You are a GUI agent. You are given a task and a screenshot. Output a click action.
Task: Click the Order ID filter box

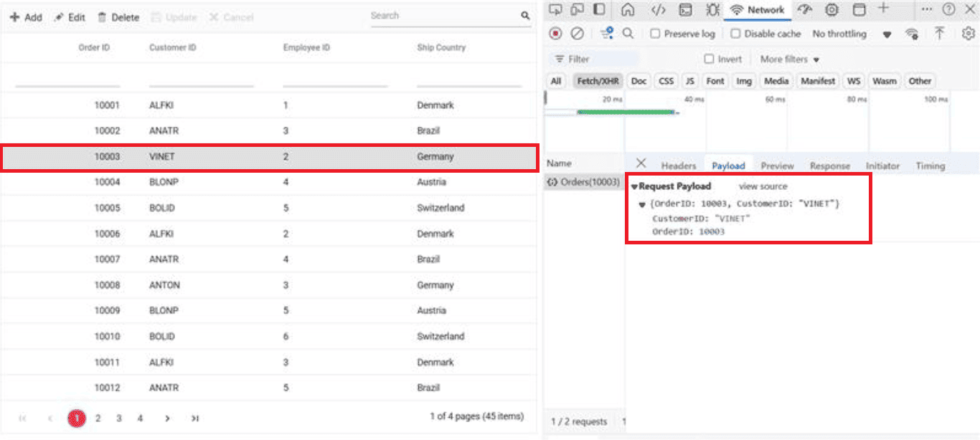coord(67,77)
